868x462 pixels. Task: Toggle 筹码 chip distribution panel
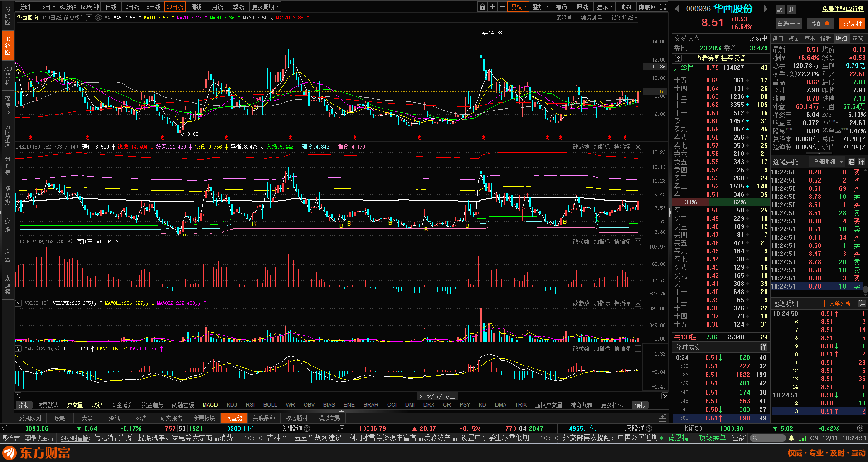562,7
